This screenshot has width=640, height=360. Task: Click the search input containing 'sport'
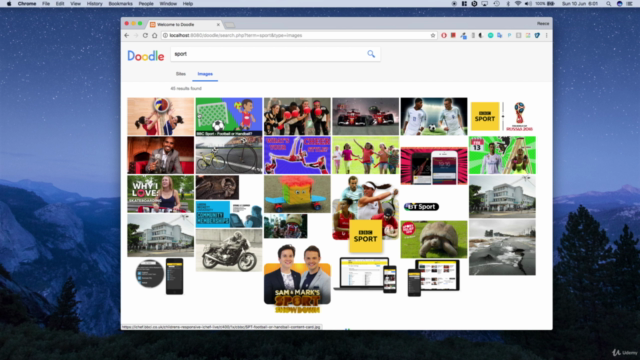click(269, 54)
